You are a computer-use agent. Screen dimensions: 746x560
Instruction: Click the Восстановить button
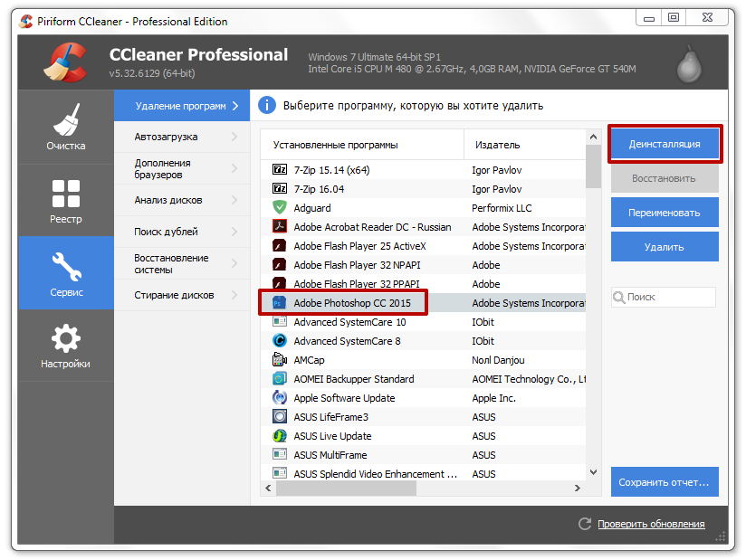[x=665, y=178]
